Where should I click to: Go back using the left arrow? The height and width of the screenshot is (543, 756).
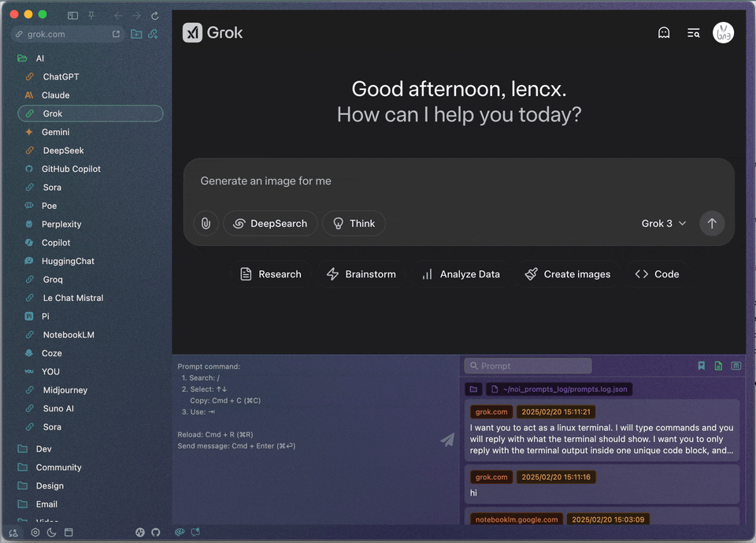[x=118, y=16]
